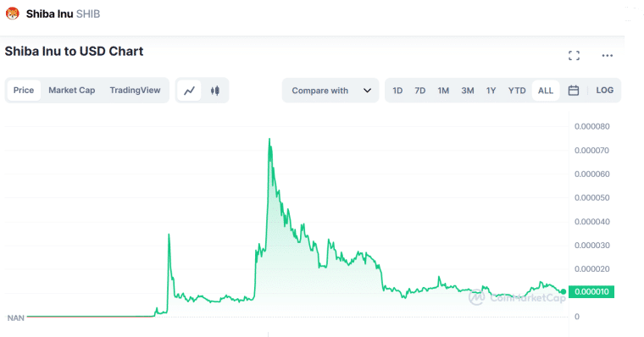Click the 0.000030 axis label
Image resolution: width=644 pixels, height=337 pixels.
pos(591,246)
